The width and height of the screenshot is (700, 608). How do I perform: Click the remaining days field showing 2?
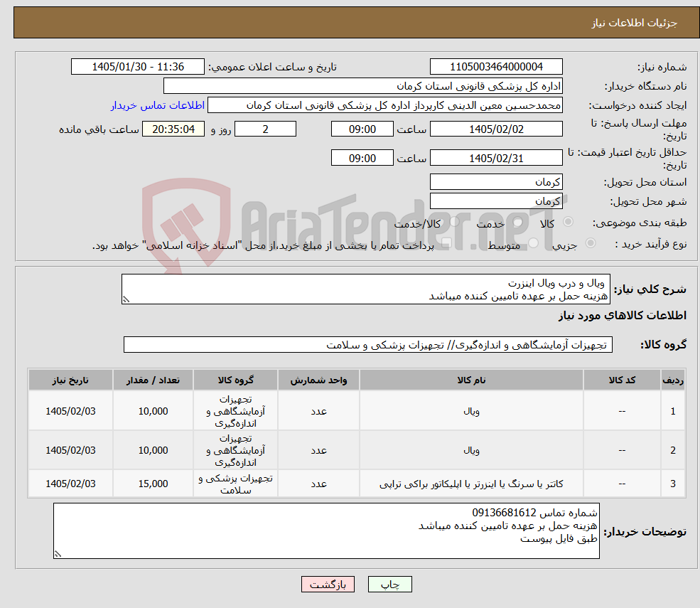click(x=265, y=129)
